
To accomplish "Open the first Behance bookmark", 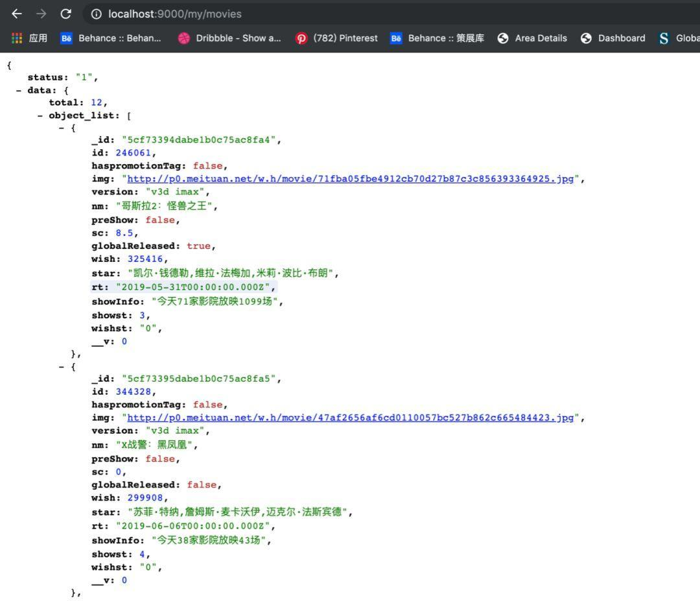I will coord(111,38).
